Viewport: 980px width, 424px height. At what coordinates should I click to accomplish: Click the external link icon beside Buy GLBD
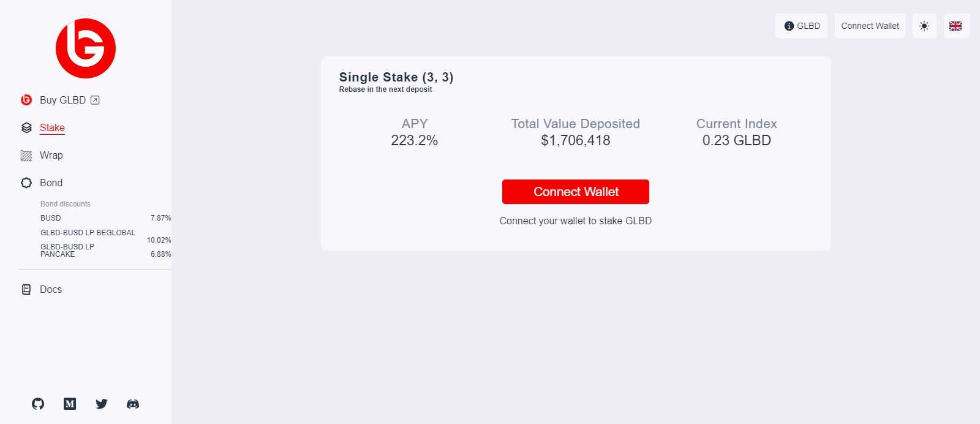coord(94,100)
